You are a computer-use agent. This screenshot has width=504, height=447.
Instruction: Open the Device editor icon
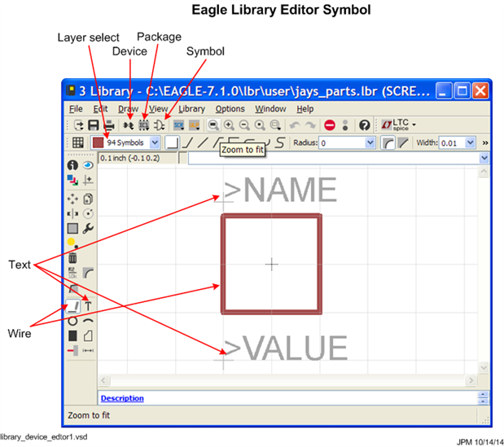click(129, 125)
